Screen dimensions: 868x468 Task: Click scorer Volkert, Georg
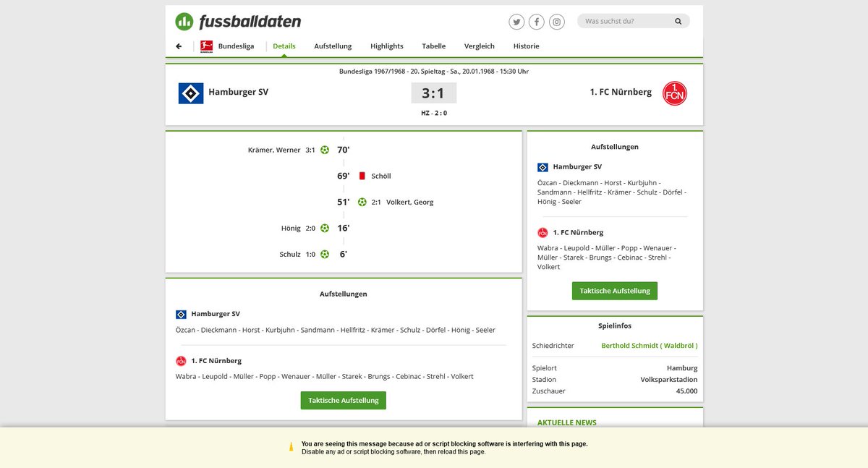(x=410, y=203)
